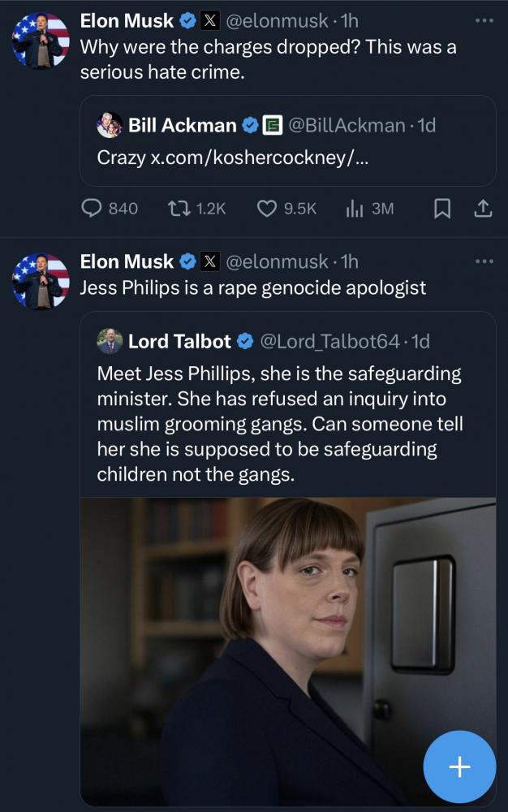Open Lord Talbot's quoted profile name

coord(179,341)
